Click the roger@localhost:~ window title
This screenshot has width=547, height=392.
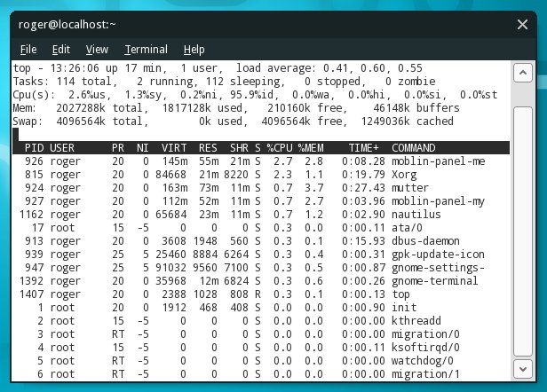click(67, 25)
